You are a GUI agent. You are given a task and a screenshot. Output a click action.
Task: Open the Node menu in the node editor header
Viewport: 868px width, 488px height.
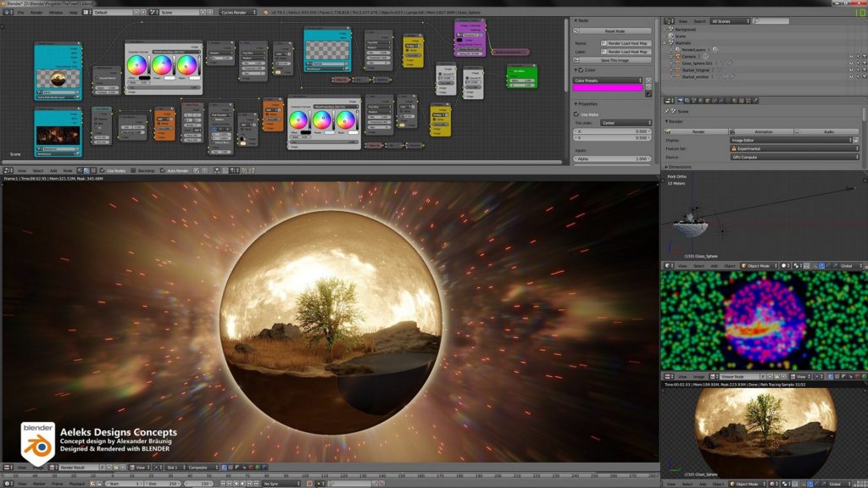(68, 170)
